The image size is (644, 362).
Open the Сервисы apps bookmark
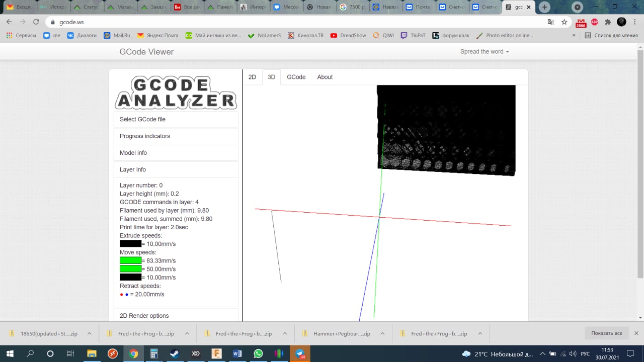click(21, 36)
